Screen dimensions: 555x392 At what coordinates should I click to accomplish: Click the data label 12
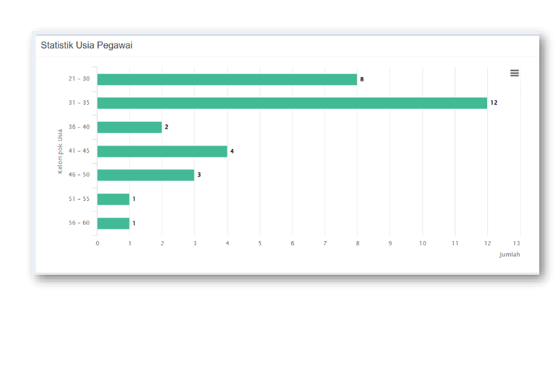(494, 103)
